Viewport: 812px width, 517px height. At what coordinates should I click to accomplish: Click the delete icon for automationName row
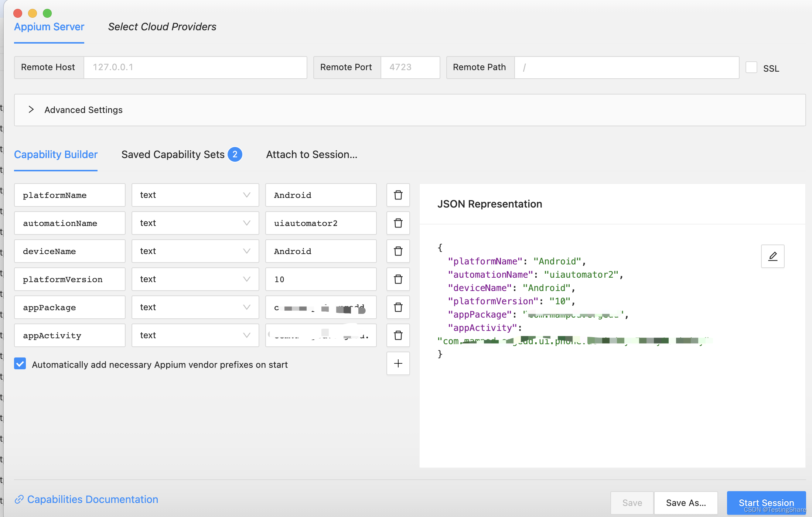click(397, 223)
